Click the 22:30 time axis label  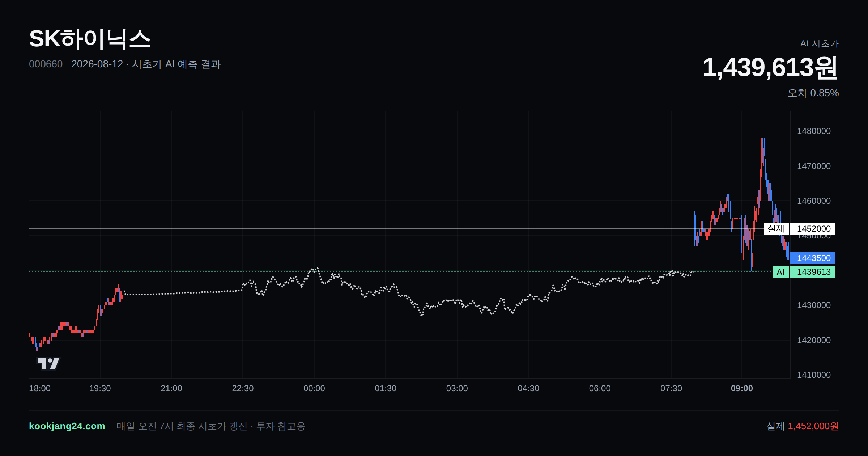coord(243,388)
